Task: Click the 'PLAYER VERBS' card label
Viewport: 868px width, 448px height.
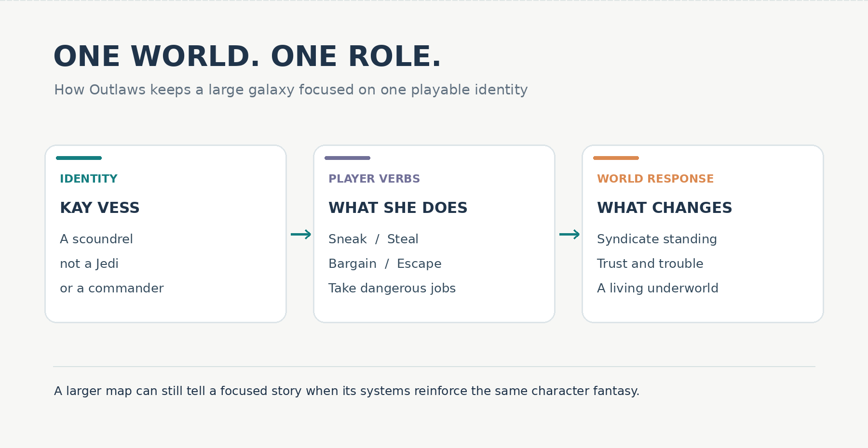Action: pyautogui.click(x=374, y=179)
